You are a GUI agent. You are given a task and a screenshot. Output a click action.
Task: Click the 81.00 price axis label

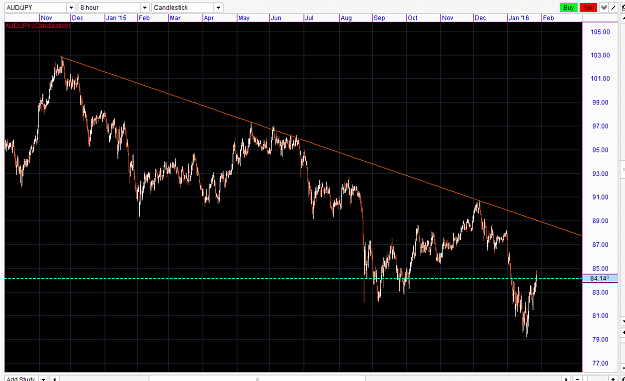(600, 316)
